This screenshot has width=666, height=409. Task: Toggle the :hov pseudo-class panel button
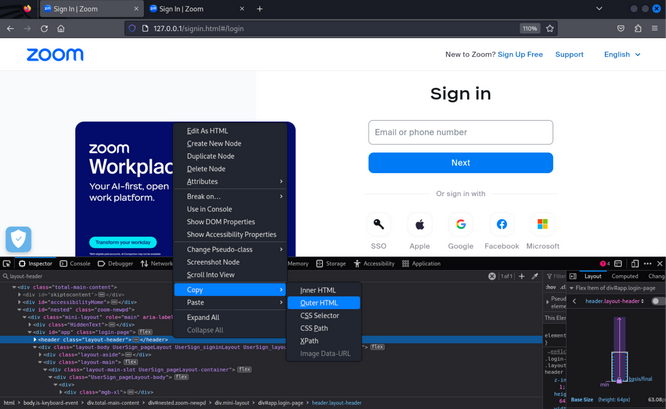[x=551, y=287]
